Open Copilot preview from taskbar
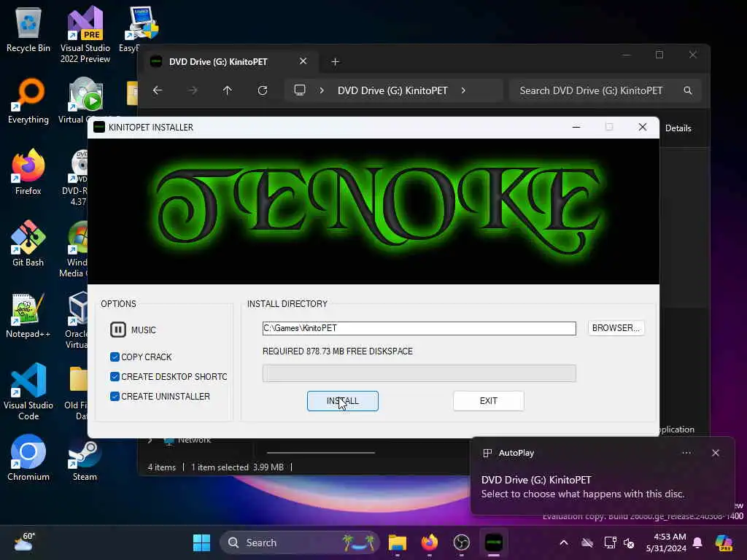Viewport: 747px width, 560px height. pyautogui.click(x=724, y=542)
